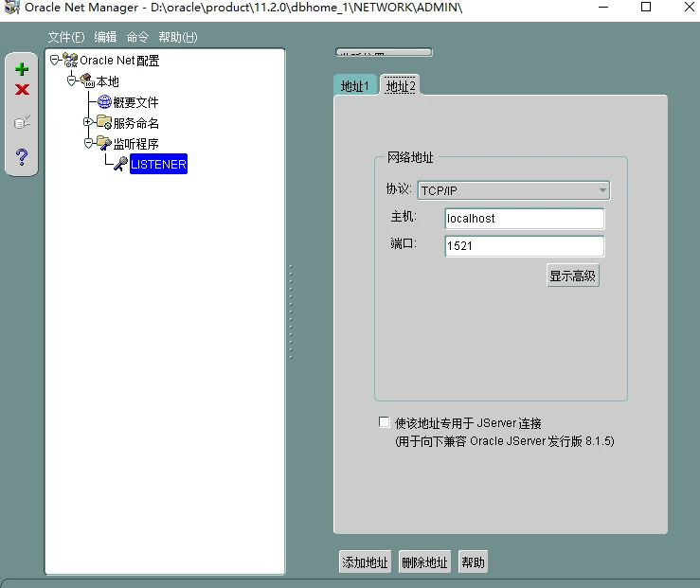Click the 删除地址 button

point(424,562)
